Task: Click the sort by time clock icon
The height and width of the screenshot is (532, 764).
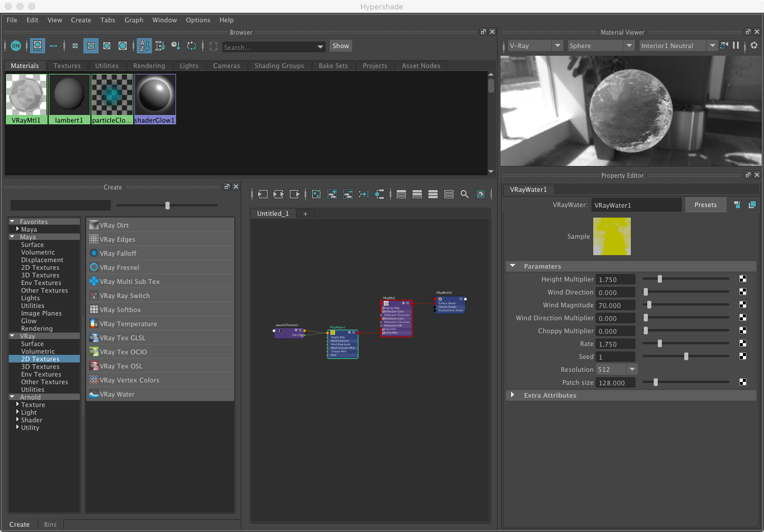Action: tap(175, 46)
